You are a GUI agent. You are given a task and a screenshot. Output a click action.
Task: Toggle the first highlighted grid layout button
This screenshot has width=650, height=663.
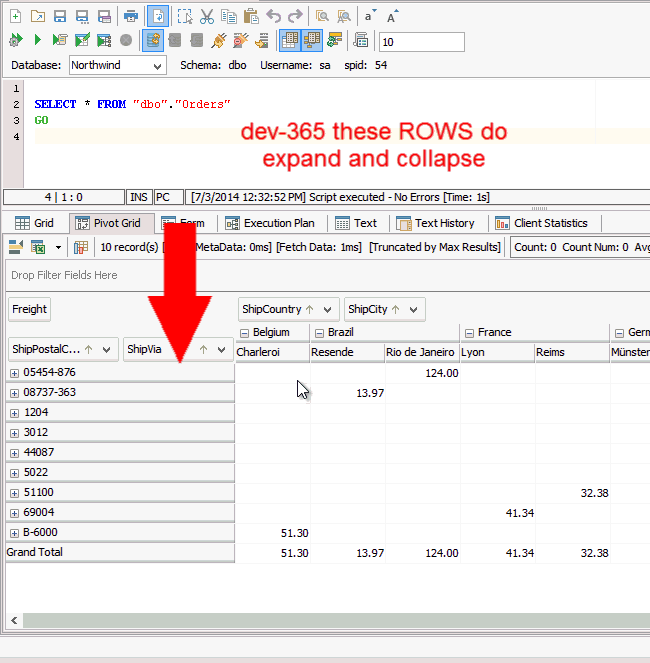pyautogui.click(x=290, y=40)
